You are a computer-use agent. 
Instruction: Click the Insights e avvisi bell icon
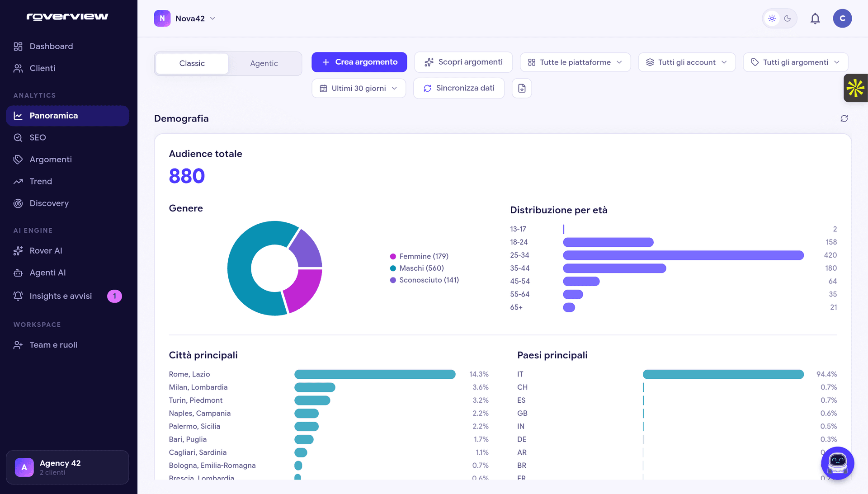(x=18, y=296)
